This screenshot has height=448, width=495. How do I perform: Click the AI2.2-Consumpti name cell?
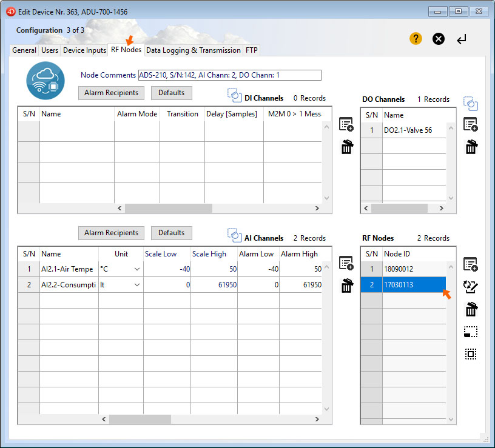coord(69,285)
